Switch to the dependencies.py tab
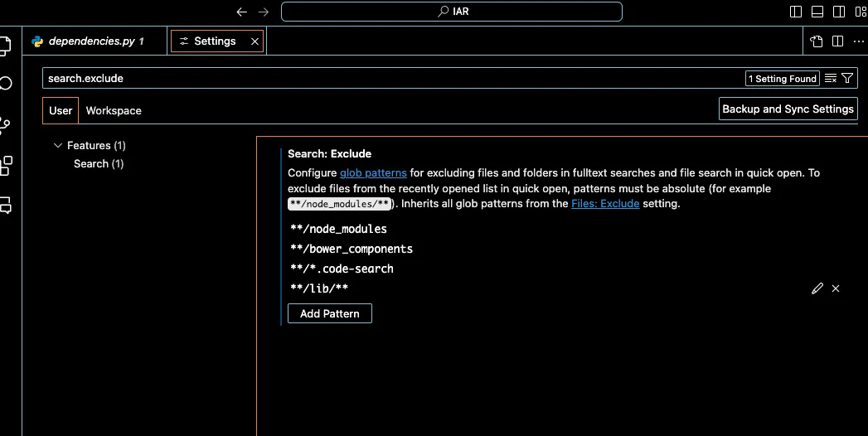 95,41
